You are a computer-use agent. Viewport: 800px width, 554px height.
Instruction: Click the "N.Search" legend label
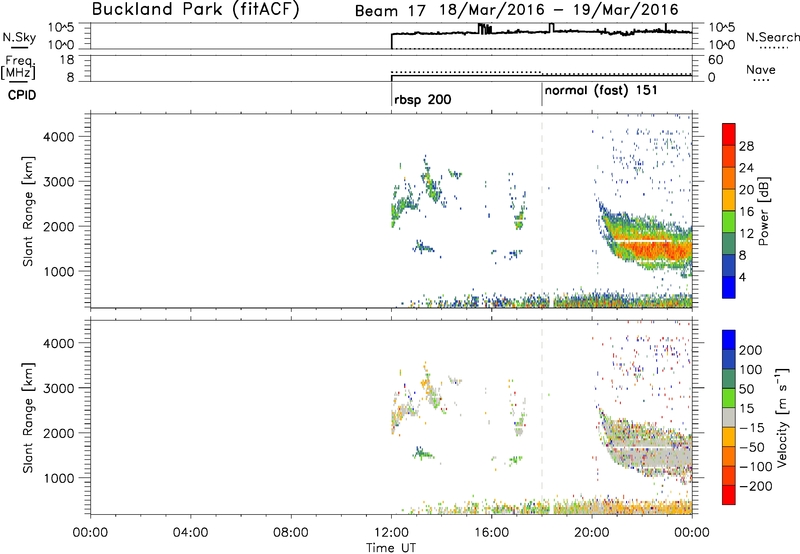[x=773, y=37]
